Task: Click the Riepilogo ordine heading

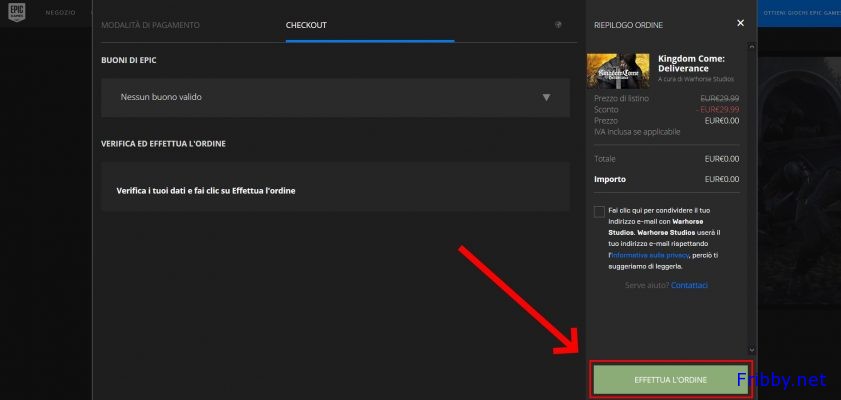Action: 628,24
